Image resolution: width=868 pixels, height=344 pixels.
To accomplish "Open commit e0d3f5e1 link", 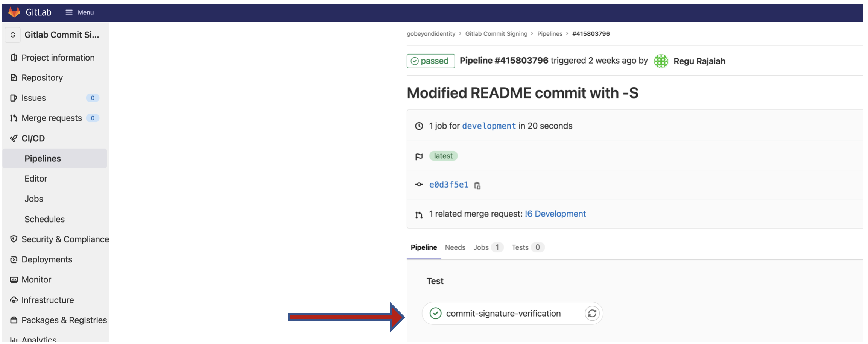I will tap(448, 185).
